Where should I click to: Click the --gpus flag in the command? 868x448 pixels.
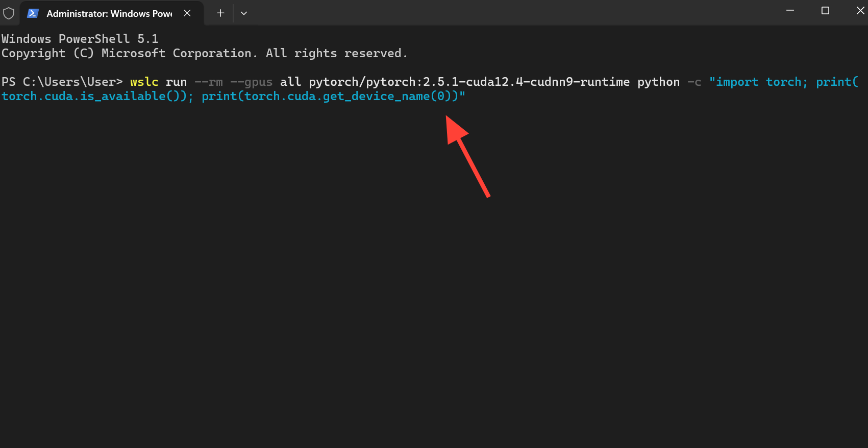(252, 82)
